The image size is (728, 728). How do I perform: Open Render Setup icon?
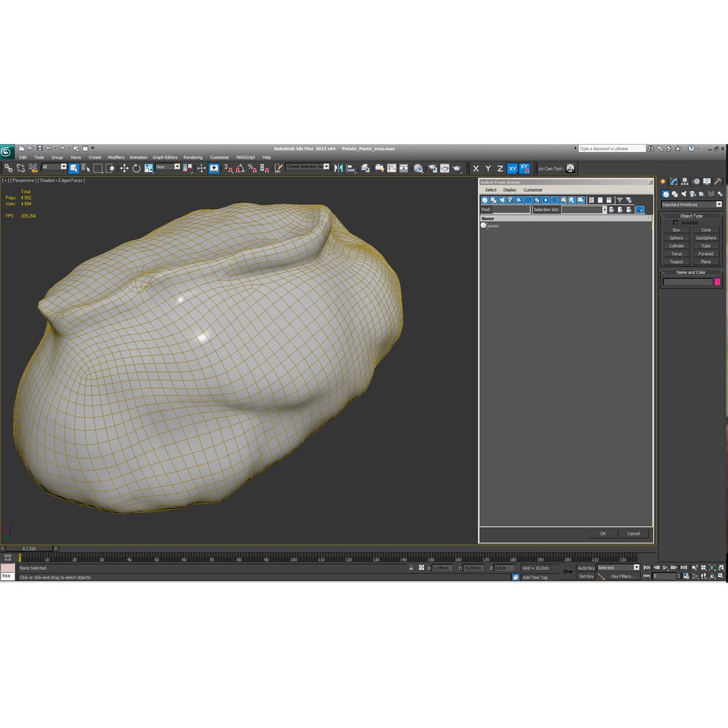433,168
